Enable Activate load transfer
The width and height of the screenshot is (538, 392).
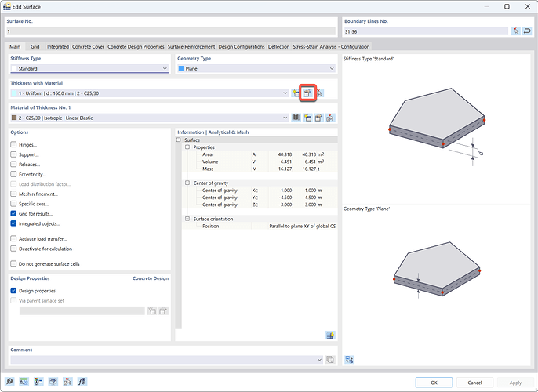[13, 238]
